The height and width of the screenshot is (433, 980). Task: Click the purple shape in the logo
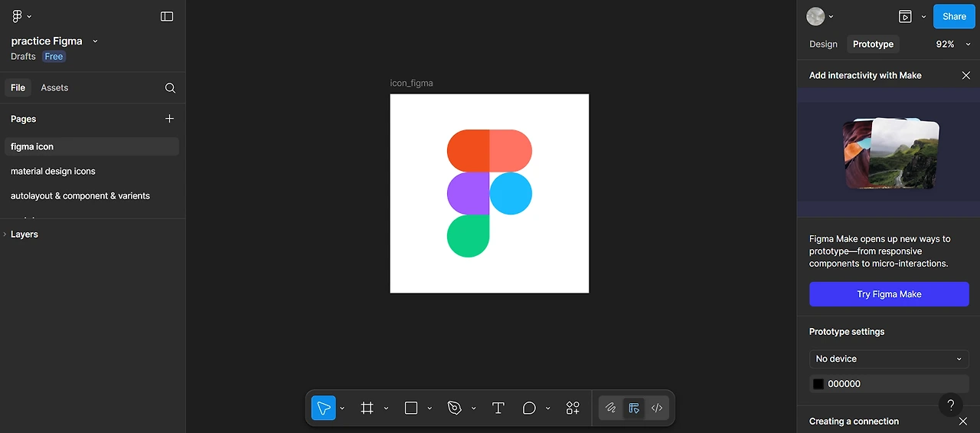468,193
